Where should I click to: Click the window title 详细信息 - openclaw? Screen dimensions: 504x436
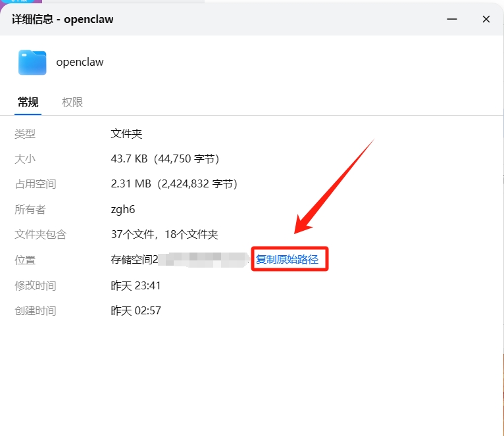coord(63,19)
